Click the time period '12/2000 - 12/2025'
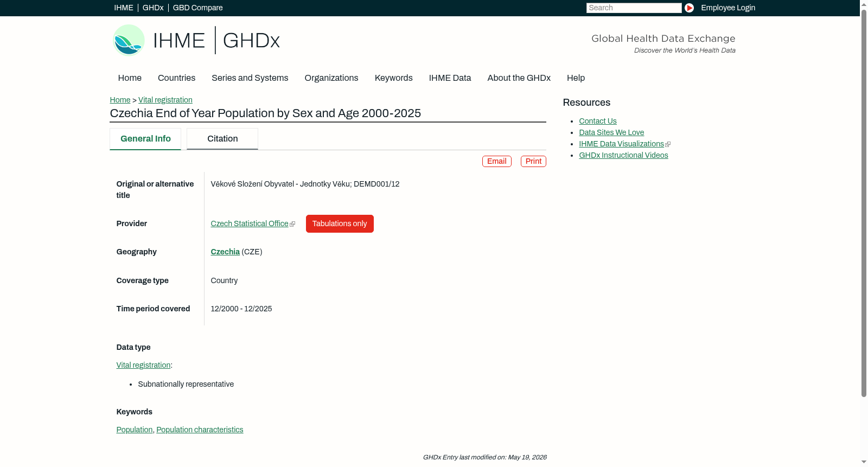Image resolution: width=868 pixels, height=467 pixels. pyautogui.click(x=241, y=309)
